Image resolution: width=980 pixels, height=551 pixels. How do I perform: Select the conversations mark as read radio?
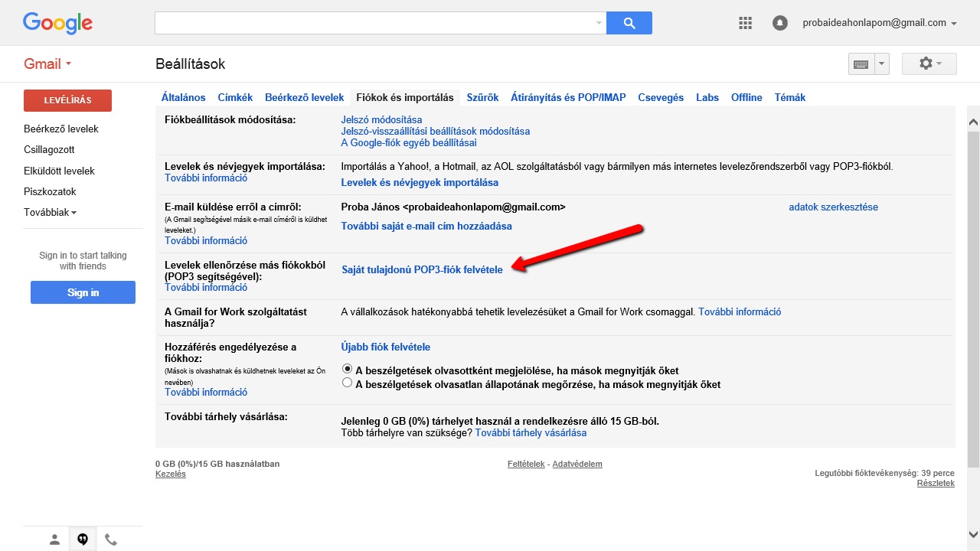348,369
